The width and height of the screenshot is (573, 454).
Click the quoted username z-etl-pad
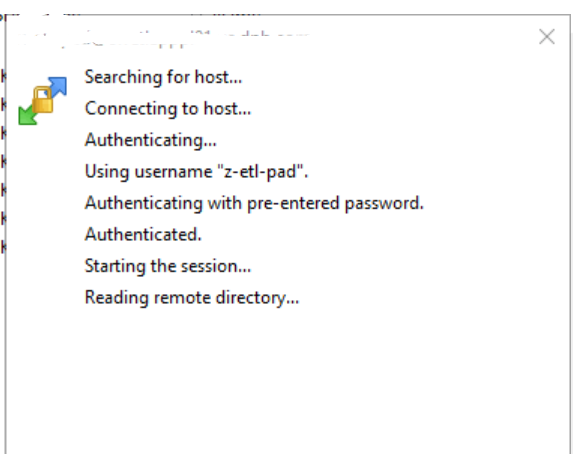260,171
